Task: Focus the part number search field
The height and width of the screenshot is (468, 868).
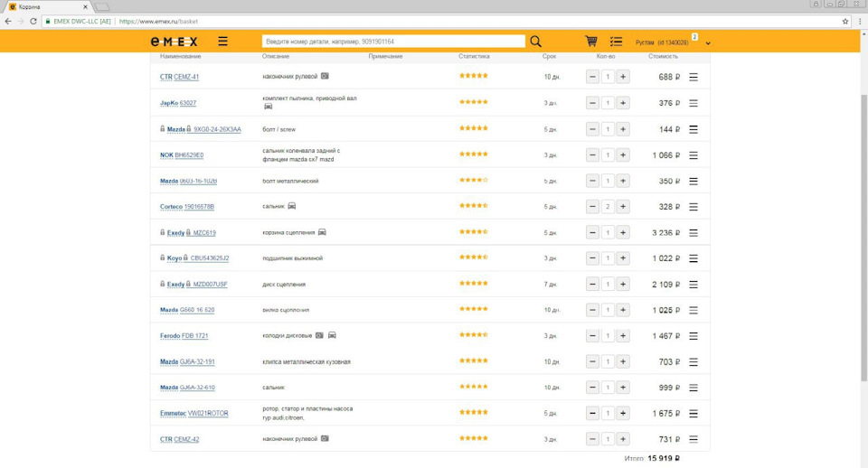Action: (x=393, y=42)
